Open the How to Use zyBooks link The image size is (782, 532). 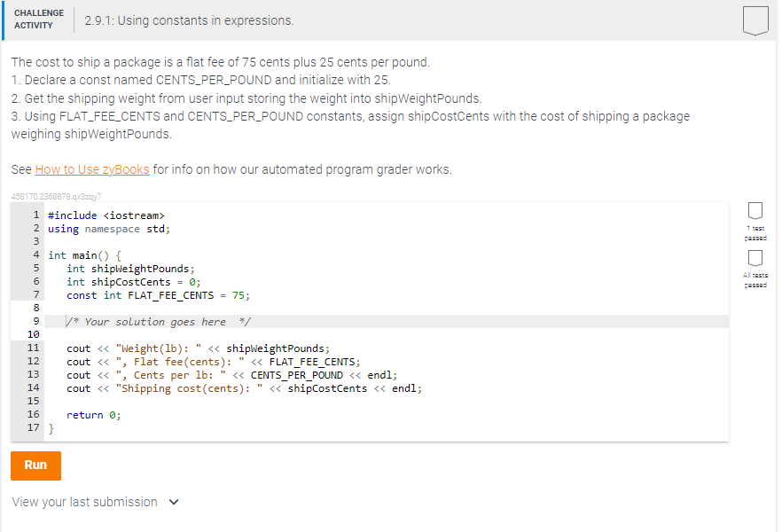point(92,169)
